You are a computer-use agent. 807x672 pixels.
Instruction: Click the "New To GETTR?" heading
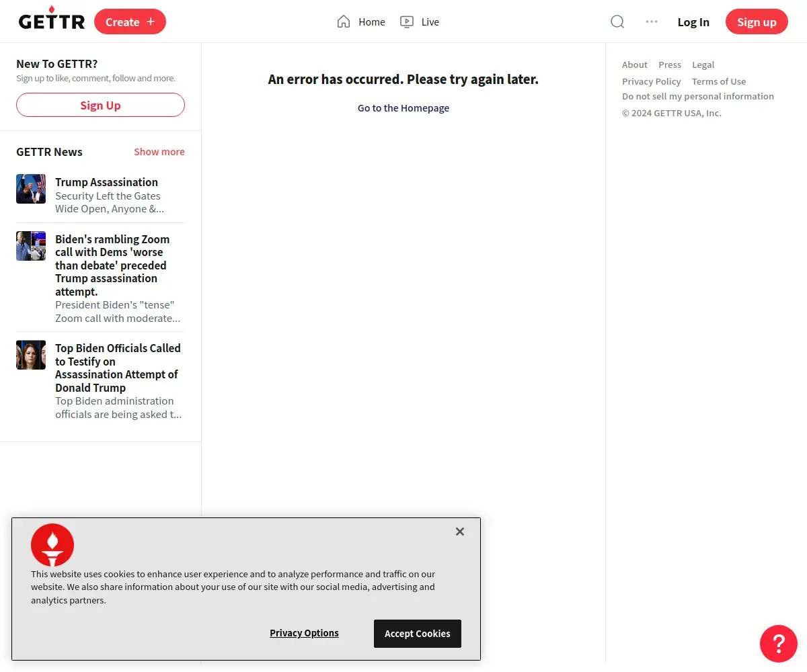click(x=57, y=64)
